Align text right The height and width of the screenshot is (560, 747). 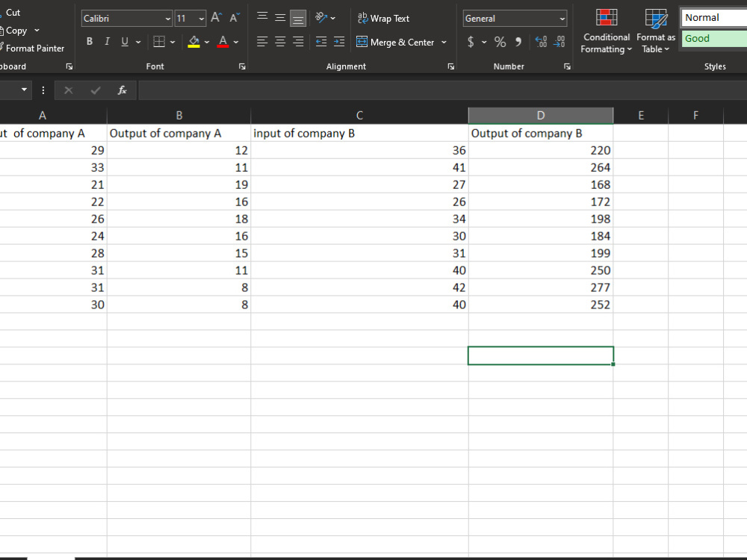[x=298, y=42]
